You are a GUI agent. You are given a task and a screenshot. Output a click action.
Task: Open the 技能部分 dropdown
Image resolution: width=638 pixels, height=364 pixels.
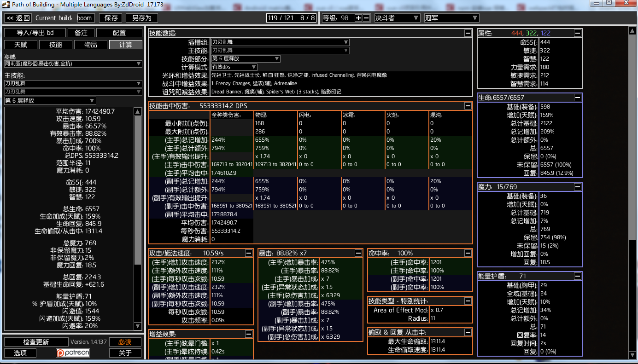(x=246, y=59)
